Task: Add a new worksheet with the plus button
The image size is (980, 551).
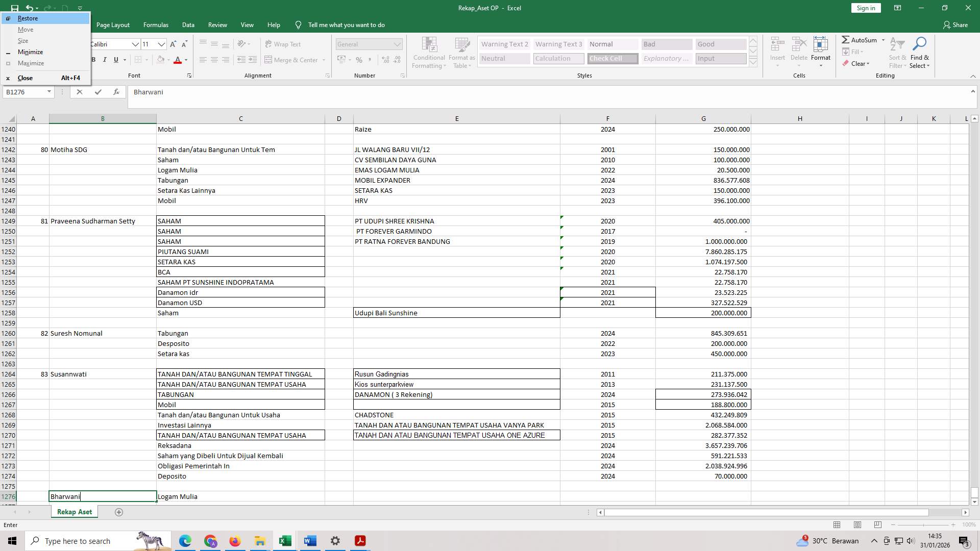Action: pos(118,512)
